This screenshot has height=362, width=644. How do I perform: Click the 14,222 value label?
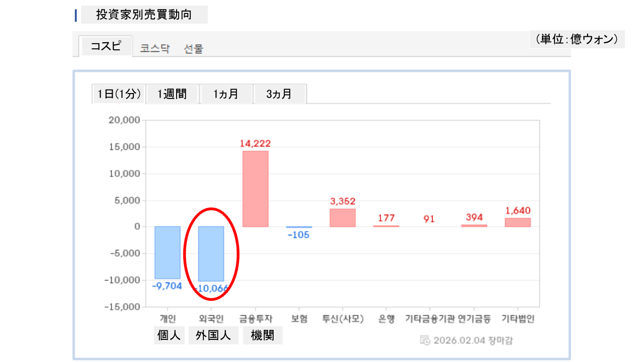pyautogui.click(x=255, y=144)
